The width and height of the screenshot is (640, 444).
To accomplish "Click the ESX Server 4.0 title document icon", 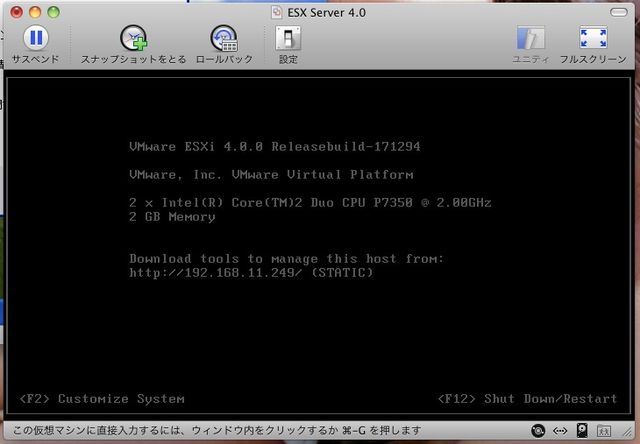I will coord(276,12).
